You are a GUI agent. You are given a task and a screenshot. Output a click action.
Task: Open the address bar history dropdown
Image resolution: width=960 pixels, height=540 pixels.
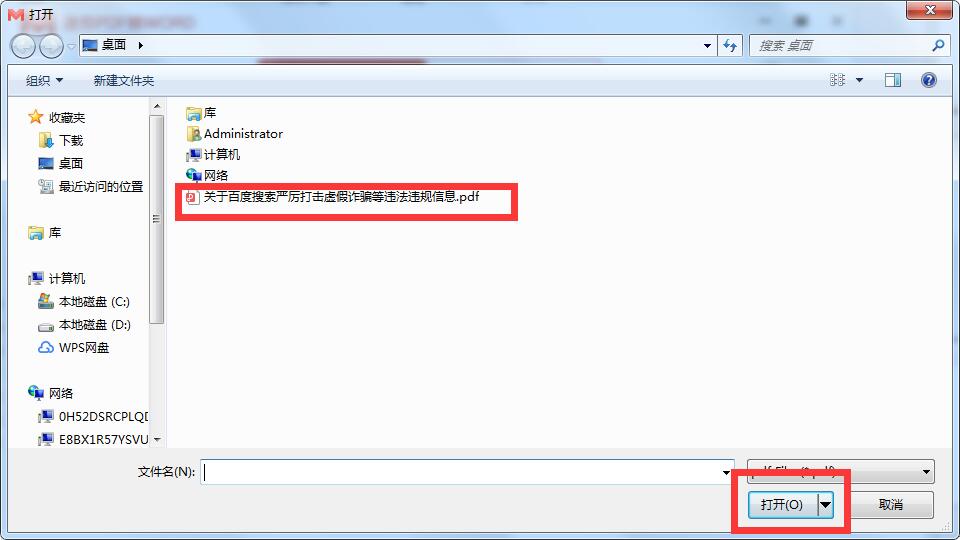[707, 45]
